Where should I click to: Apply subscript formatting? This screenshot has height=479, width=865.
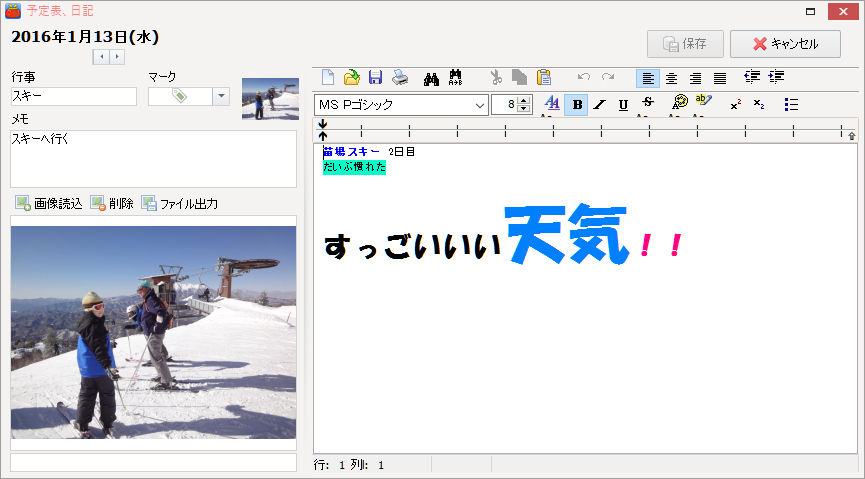(x=759, y=104)
